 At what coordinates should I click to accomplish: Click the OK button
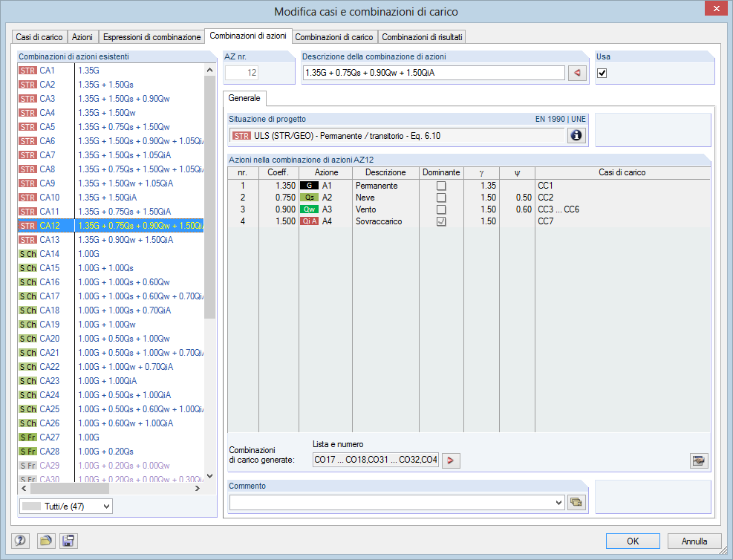click(x=633, y=541)
